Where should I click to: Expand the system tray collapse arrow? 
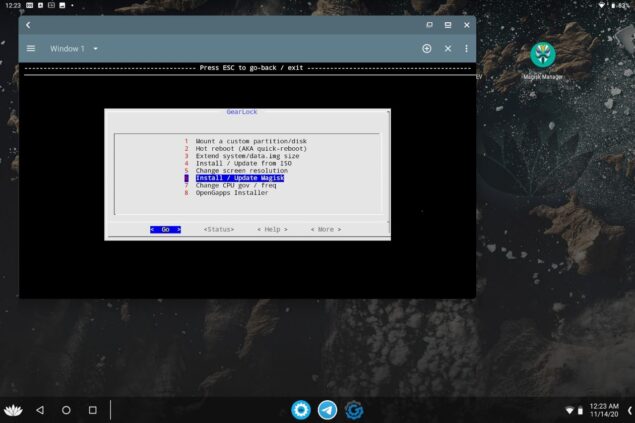(629, 410)
